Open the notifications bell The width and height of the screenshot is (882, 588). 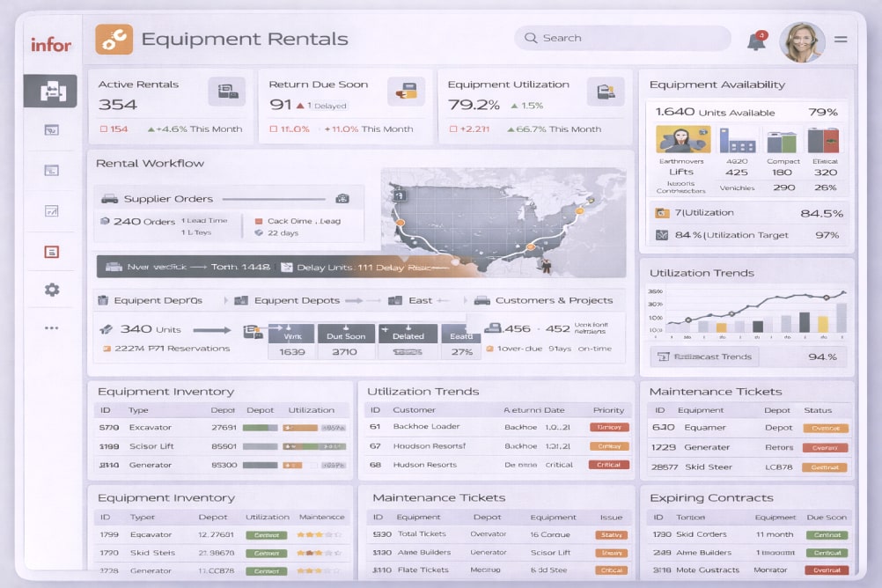click(756, 40)
